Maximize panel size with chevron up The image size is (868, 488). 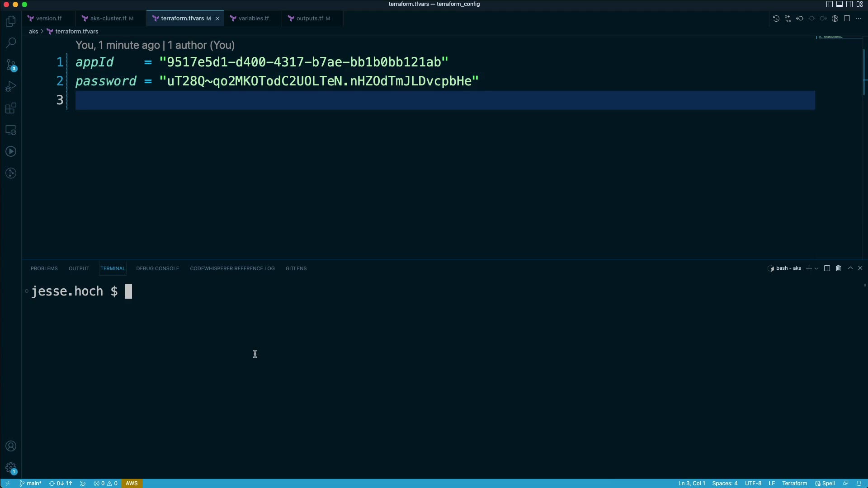click(x=850, y=268)
